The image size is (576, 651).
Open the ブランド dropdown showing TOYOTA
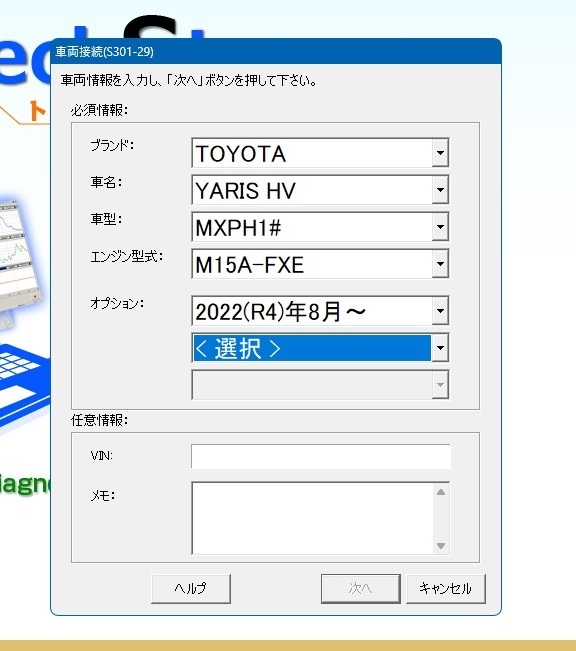tap(320, 153)
